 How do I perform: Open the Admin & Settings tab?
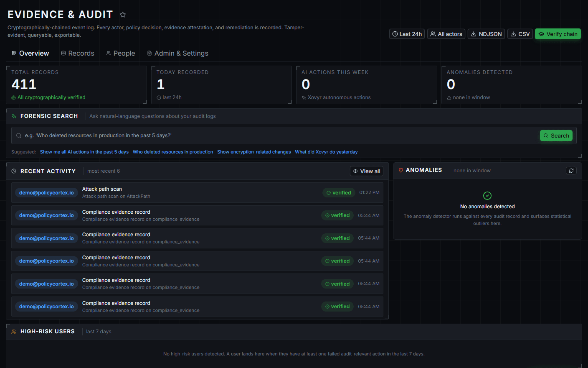click(x=177, y=53)
